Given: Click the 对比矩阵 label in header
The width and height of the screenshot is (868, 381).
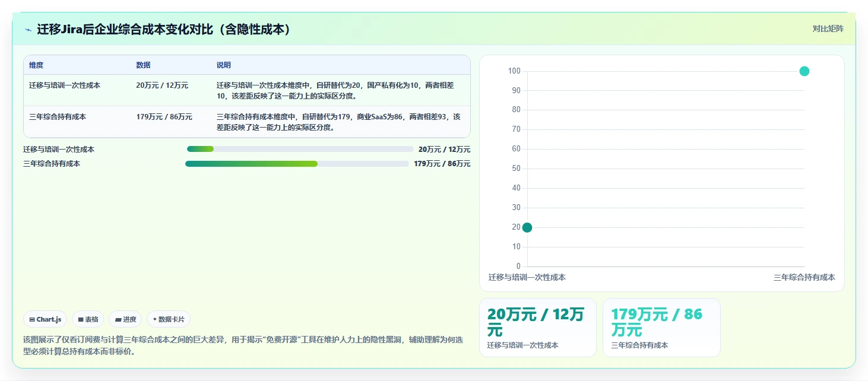Looking at the screenshot, I should (828, 29).
